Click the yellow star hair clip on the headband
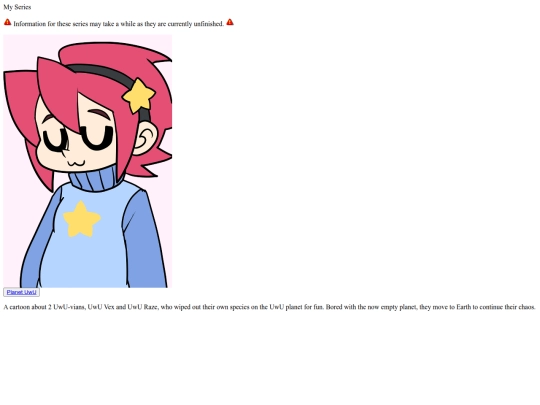Screen dimensions: 540x405 (x=138, y=96)
